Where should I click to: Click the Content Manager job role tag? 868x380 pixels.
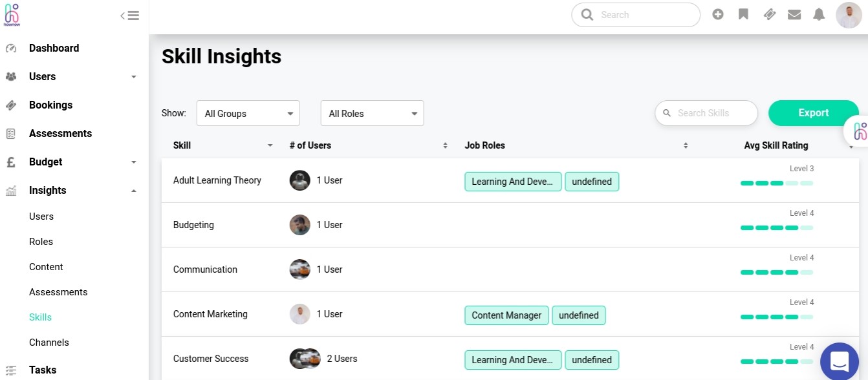(506, 315)
